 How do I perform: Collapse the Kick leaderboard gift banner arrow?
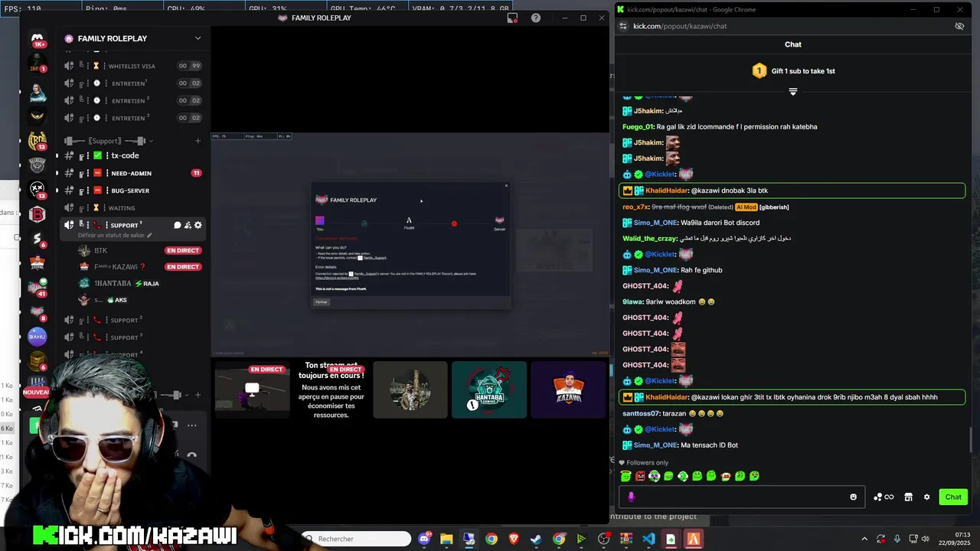[793, 92]
